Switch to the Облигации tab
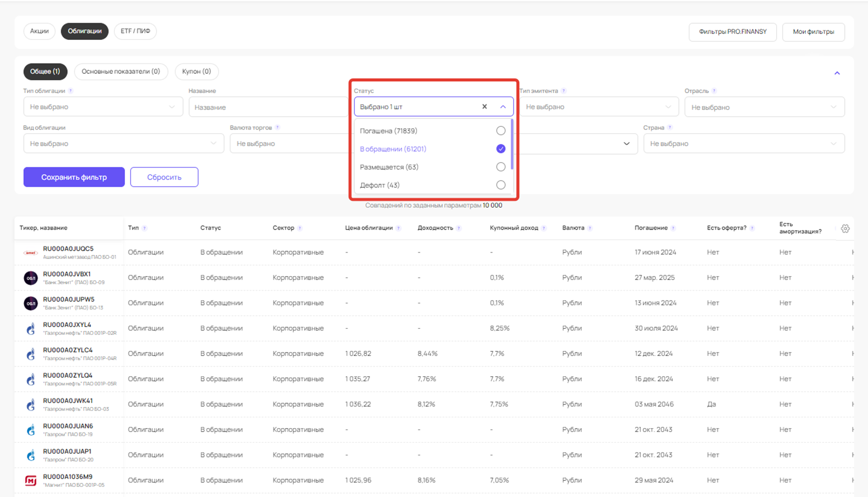Viewport: 868px width, 497px height. (85, 31)
